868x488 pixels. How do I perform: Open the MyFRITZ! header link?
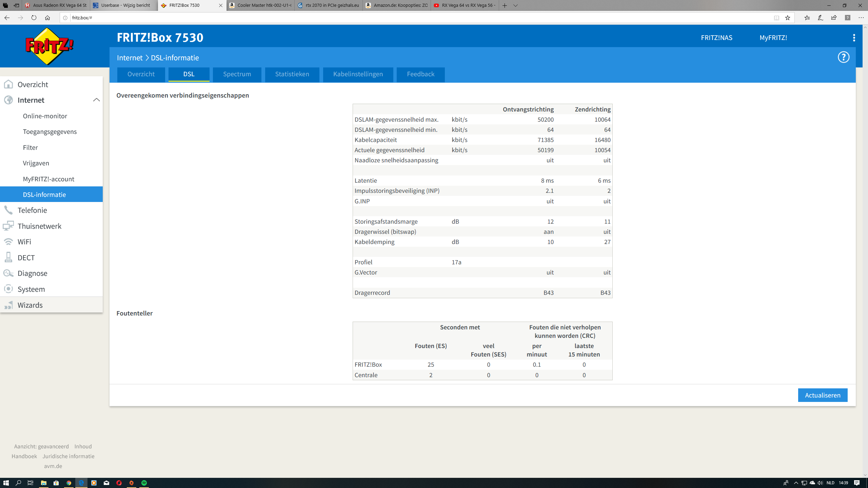coord(773,38)
